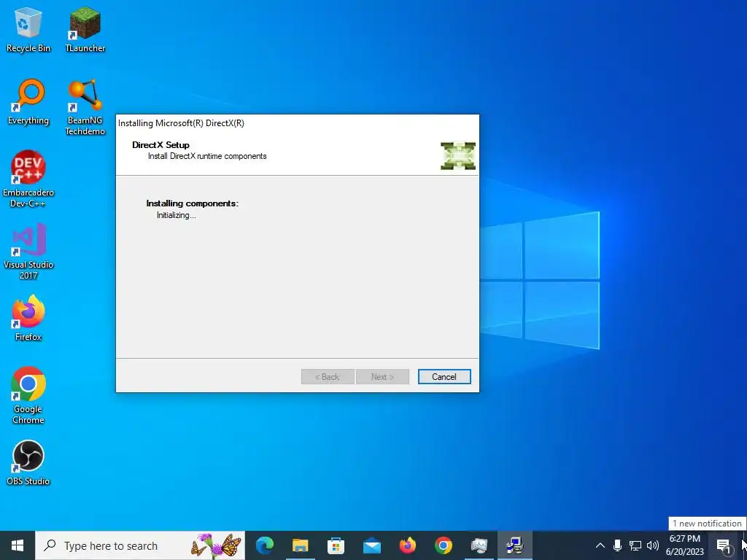This screenshot has height=560, width=747.
Task: Select the Visual Studio 2017 shortcut
Action: pos(28,252)
